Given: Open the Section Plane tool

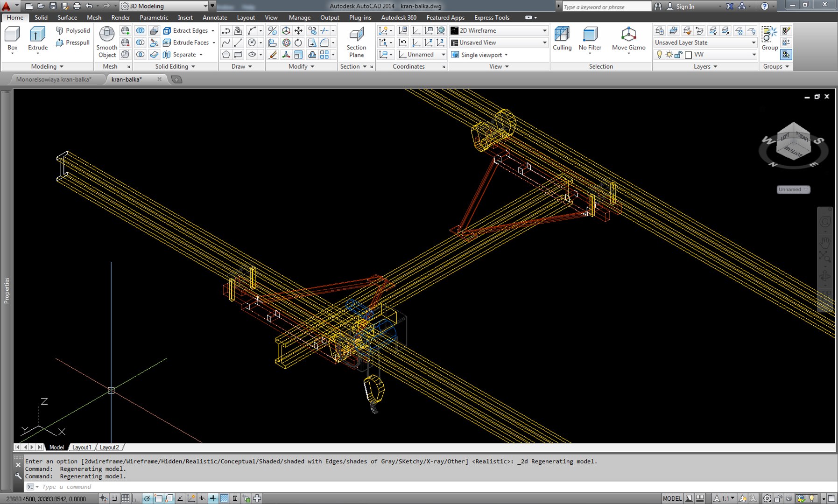Looking at the screenshot, I should [x=356, y=42].
